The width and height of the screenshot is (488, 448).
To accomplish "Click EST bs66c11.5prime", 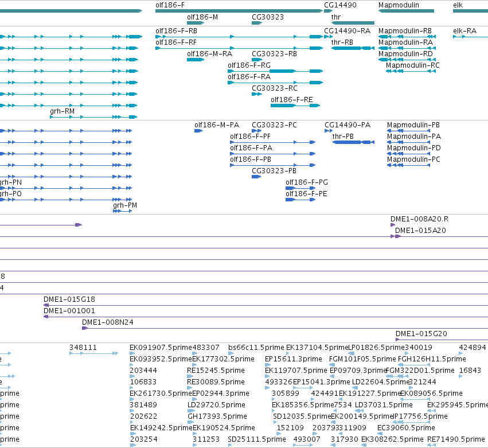I will [x=231, y=353].
